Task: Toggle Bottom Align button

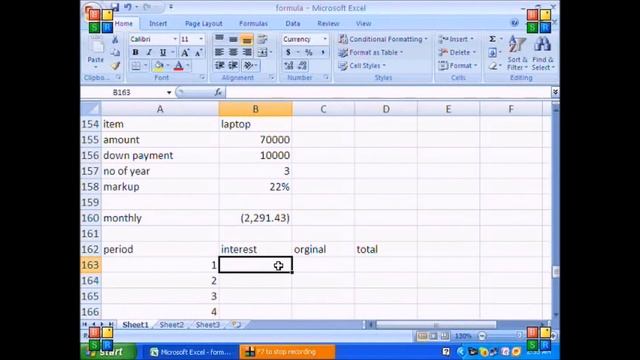Action: coord(247,39)
